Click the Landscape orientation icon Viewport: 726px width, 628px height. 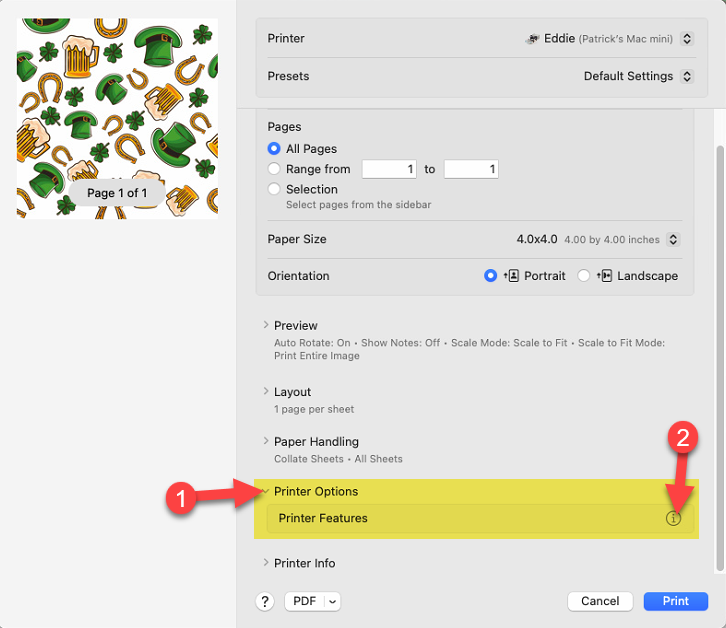click(x=604, y=276)
